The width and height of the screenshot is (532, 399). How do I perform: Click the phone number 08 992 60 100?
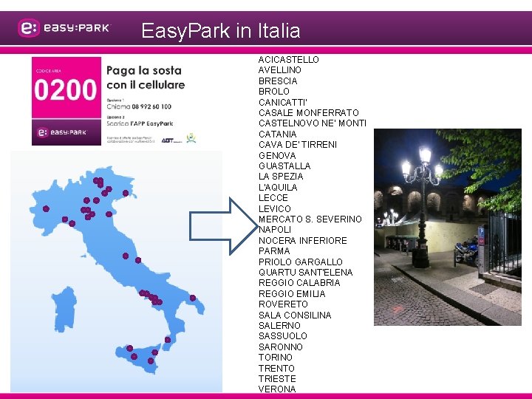point(151,106)
